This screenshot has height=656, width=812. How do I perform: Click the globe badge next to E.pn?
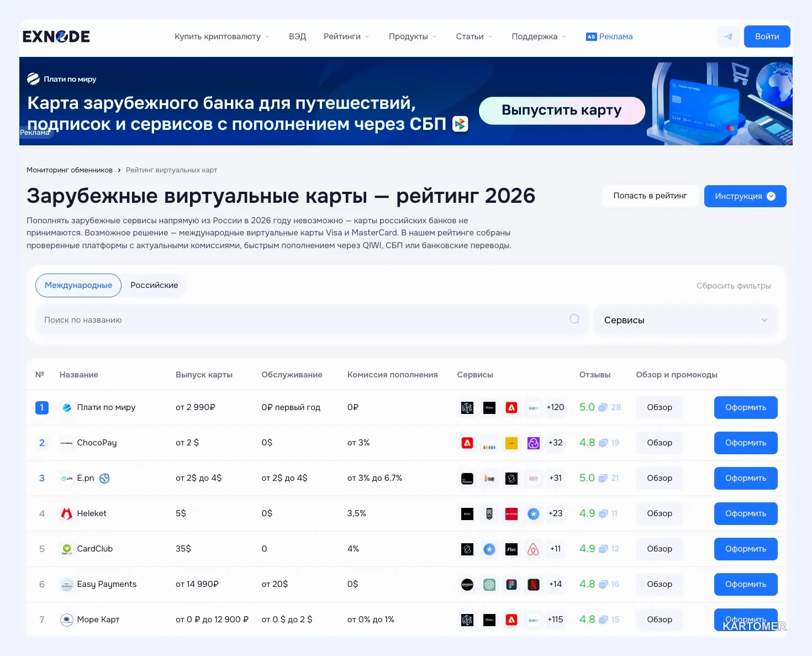[x=104, y=478]
